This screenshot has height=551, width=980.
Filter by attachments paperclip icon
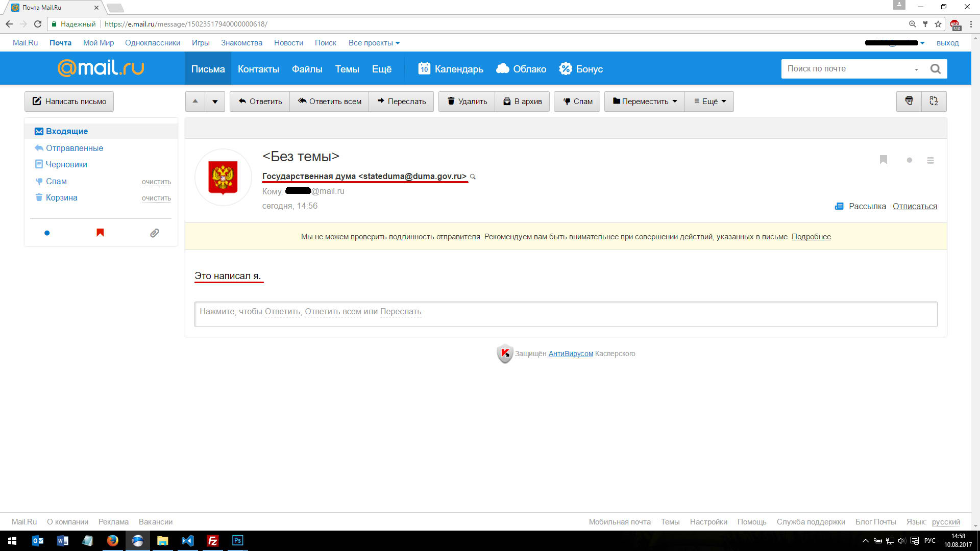click(x=154, y=233)
